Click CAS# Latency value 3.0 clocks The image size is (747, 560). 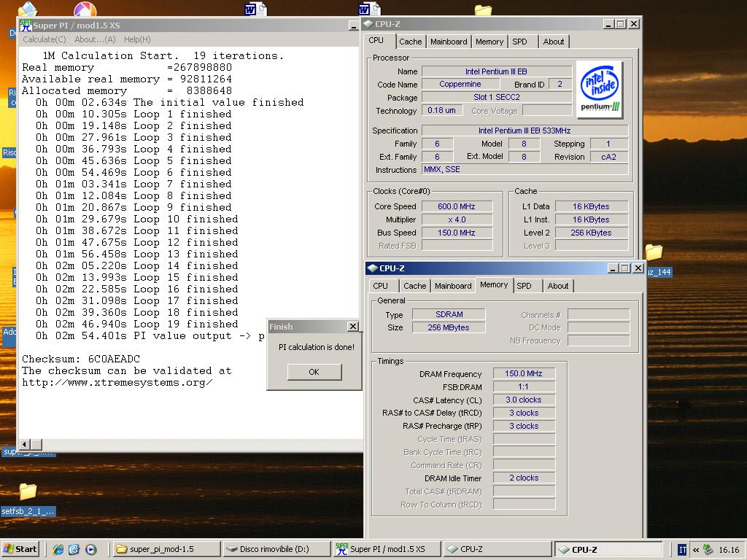click(x=524, y=400)
